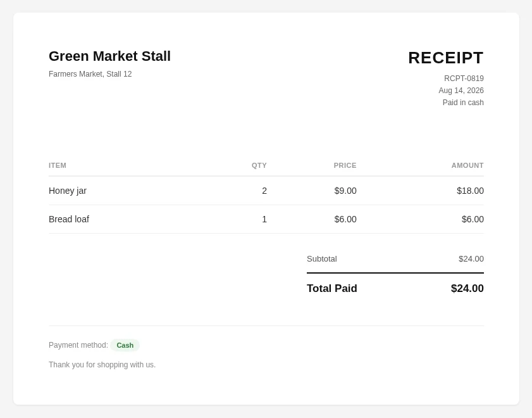Click the Subtotal $24.00 value
532x418 pixels.
(471, 259)
